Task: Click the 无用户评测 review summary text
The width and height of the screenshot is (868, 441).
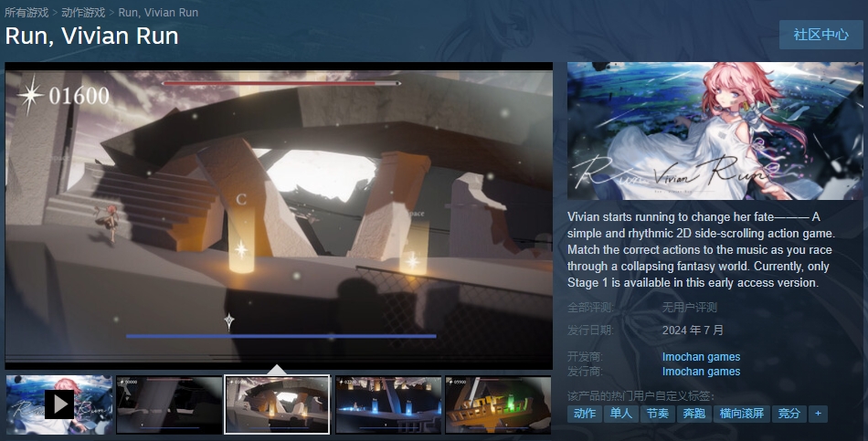Action: click(690, 307)
